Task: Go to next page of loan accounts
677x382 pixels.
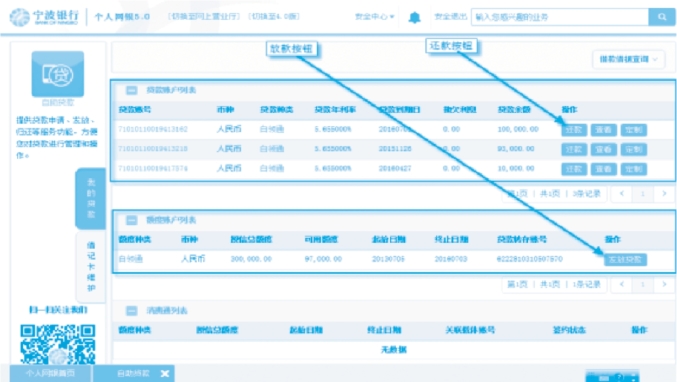Action: click(x=664, y=194)
